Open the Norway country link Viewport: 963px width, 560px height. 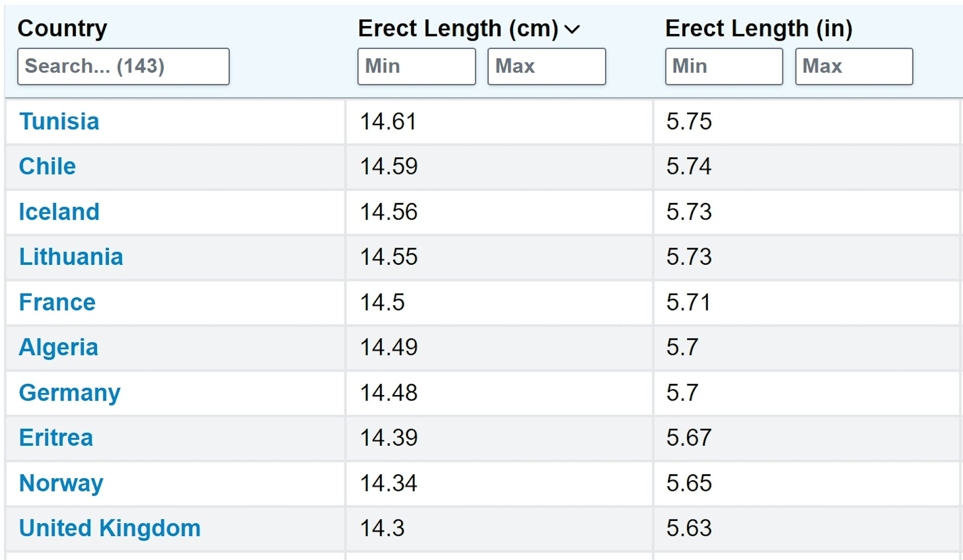point(61,483)
